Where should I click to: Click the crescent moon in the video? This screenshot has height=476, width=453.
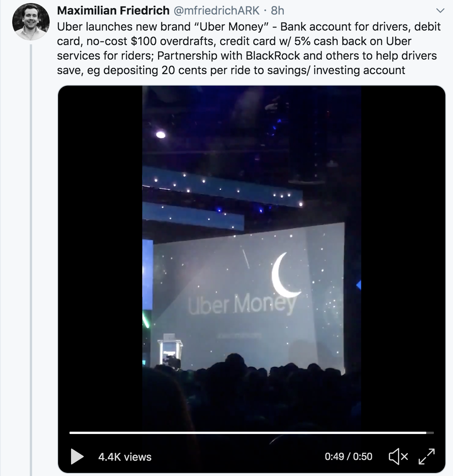point(285,275)
